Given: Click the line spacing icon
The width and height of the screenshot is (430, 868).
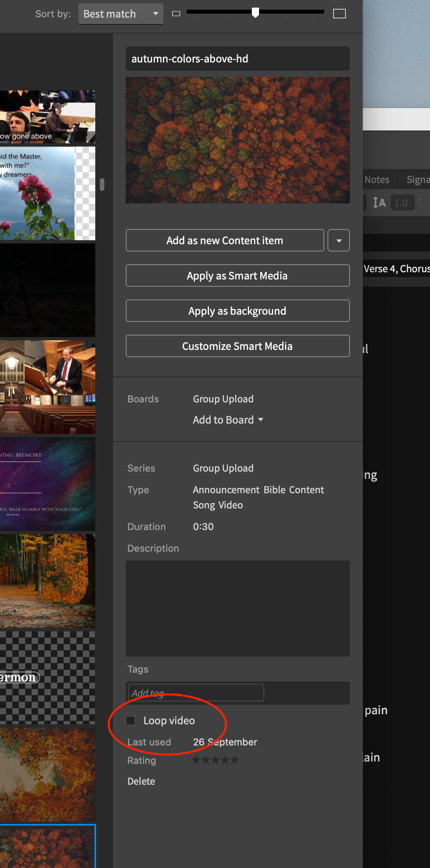Looking at the screenshot, I should pyautogui.click(x=379, y=203).
